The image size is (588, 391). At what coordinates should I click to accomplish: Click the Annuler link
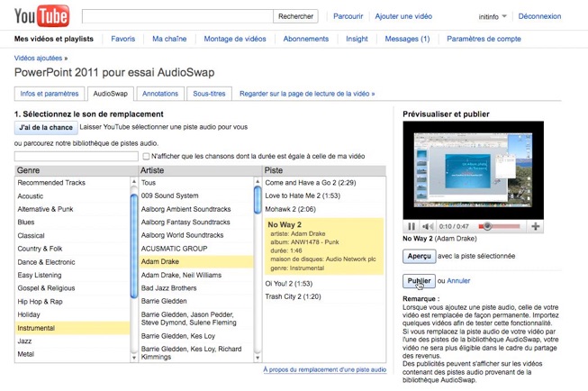(458, 281)
